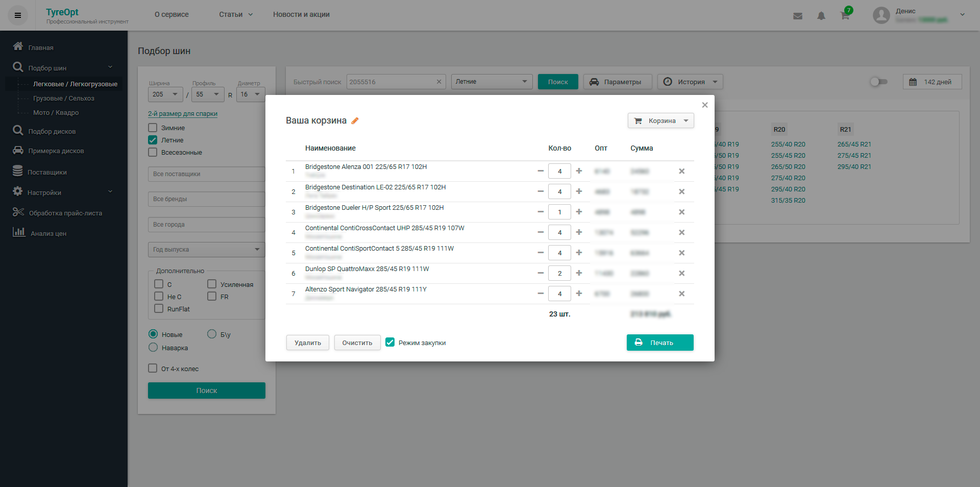
Task: Increase quantity for Bridgestone Destination LE-02
Action: click(x=579, y=191)
